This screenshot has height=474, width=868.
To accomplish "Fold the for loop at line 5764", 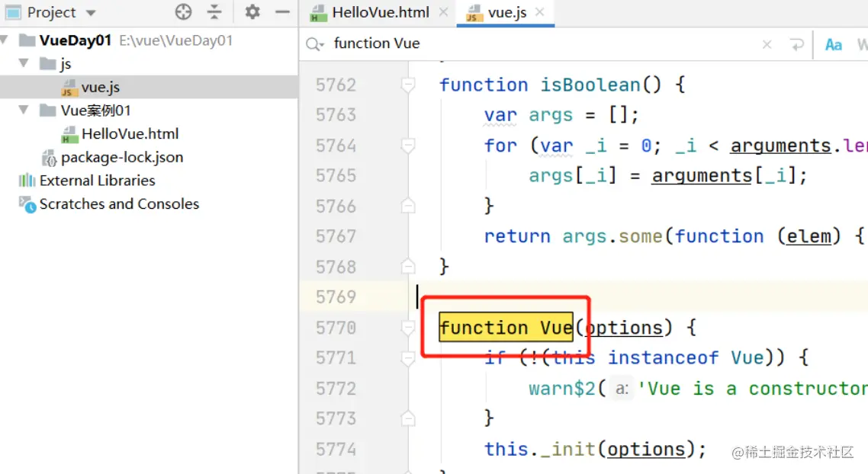I will pyautogui.click(x=408, y=146).
